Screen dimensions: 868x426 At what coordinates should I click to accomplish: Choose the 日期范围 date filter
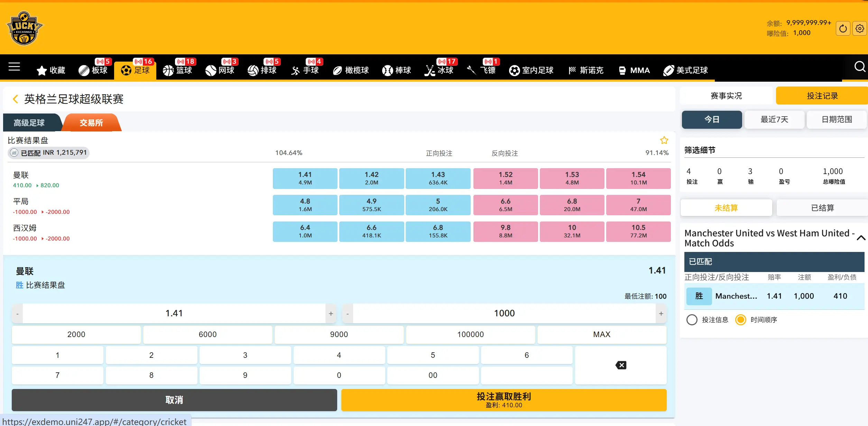(837, 120)
